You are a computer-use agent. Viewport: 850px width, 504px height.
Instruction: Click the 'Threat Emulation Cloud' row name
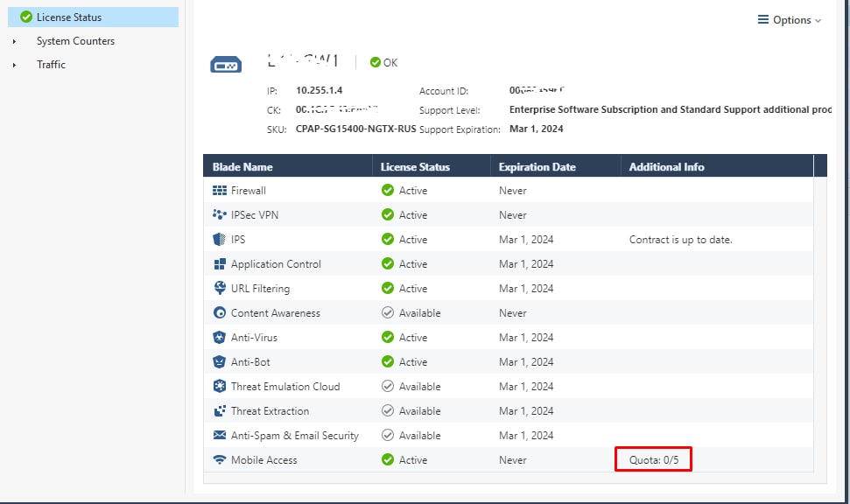pyautogui.click(x=285, y=387)
